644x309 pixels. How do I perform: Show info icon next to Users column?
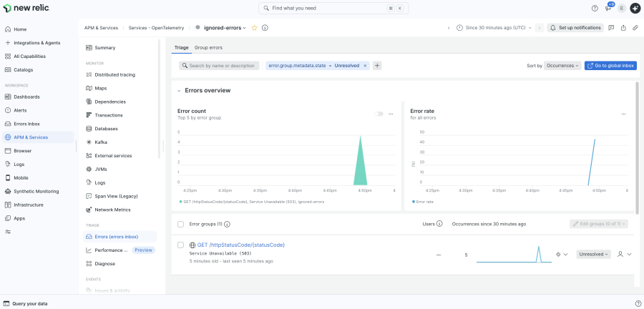pyautogui.click(x=439, y=224)
